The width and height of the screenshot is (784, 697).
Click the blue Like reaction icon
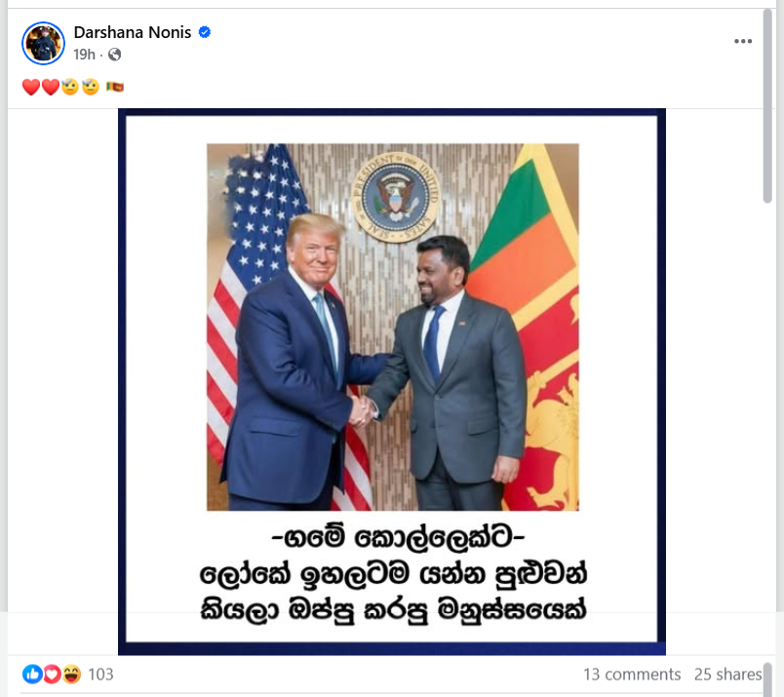[32, 674]
